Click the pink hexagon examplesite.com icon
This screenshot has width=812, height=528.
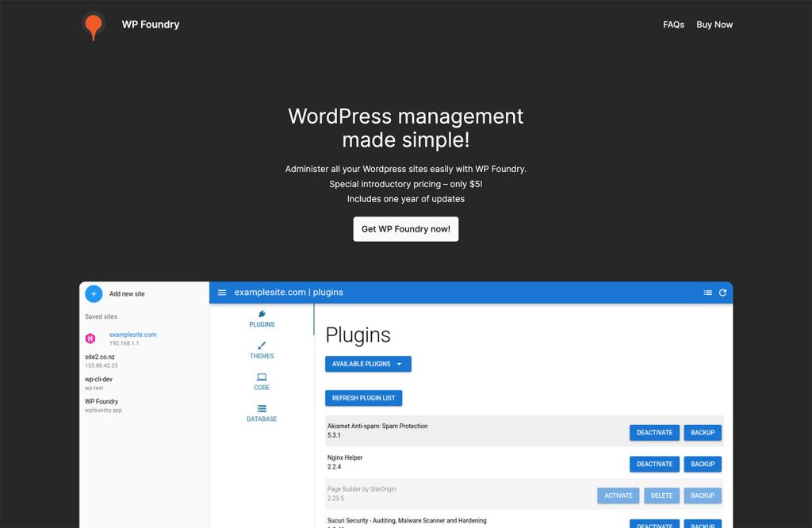90,339
